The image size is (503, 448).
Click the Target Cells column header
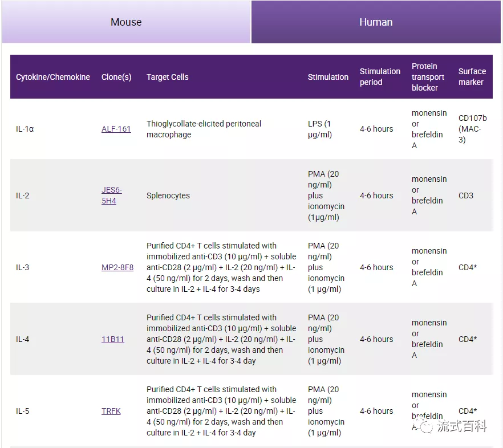tap(167, 77)
